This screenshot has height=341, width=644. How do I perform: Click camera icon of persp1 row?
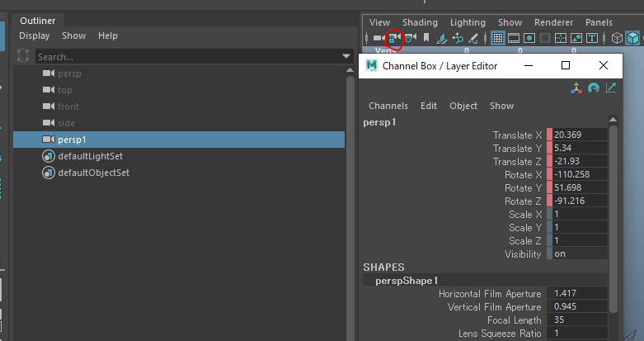pyautogui.click(x=49, y=140)
